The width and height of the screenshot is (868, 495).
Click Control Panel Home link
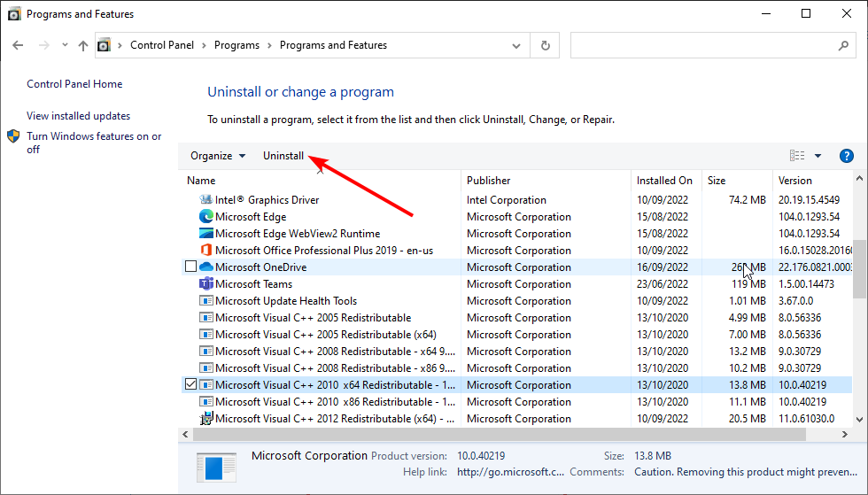74,84
